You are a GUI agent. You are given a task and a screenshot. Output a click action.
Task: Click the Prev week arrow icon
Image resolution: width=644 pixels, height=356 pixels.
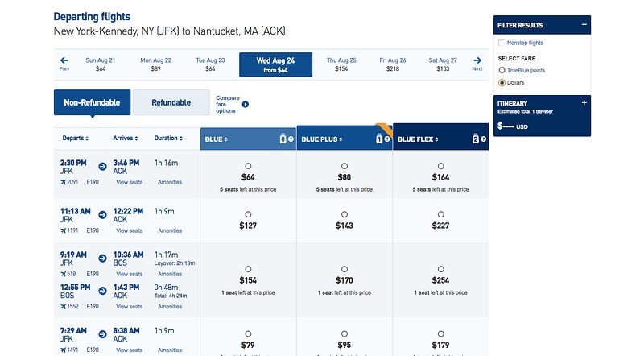[x=64, y=60]
